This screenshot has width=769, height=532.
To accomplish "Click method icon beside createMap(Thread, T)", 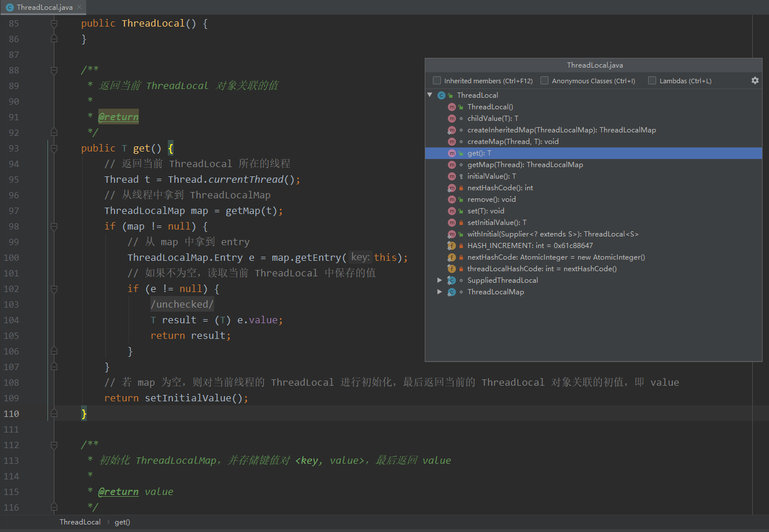I will (x=452, y=142).
